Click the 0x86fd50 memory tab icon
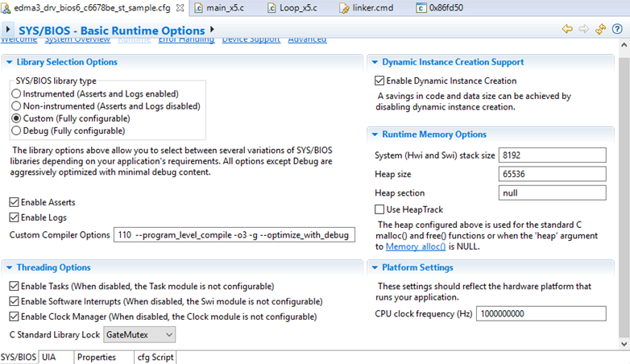This screenshot has height=364, width=630. [x=421, y=8]
